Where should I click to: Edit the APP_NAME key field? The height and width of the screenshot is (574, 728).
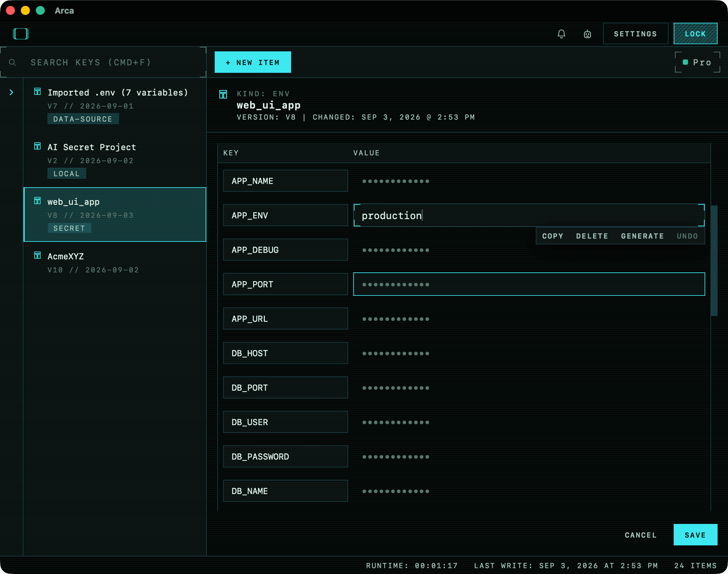(285, 181)
